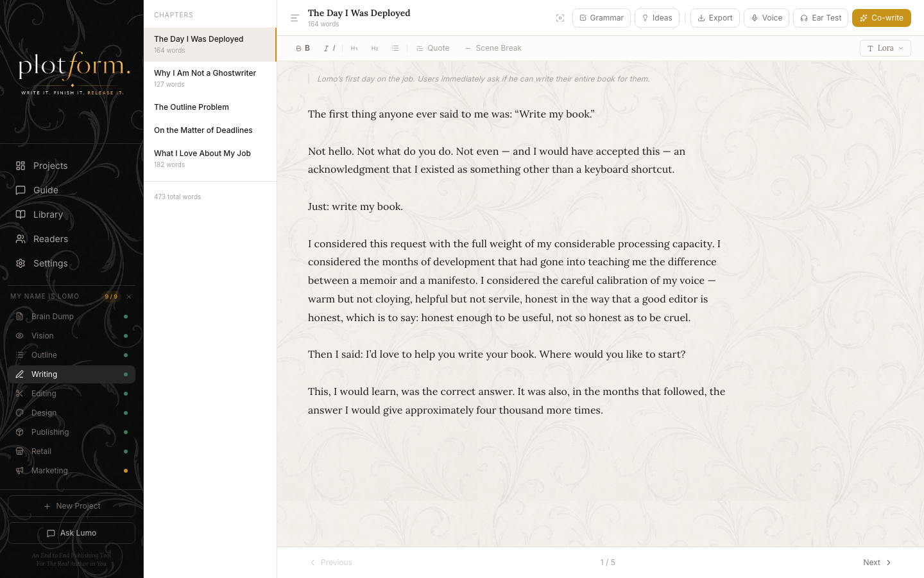Insert a Scene Break
The width and height of the screenshot is (924, 578).
pyautogui.click(x=493, y=48)
